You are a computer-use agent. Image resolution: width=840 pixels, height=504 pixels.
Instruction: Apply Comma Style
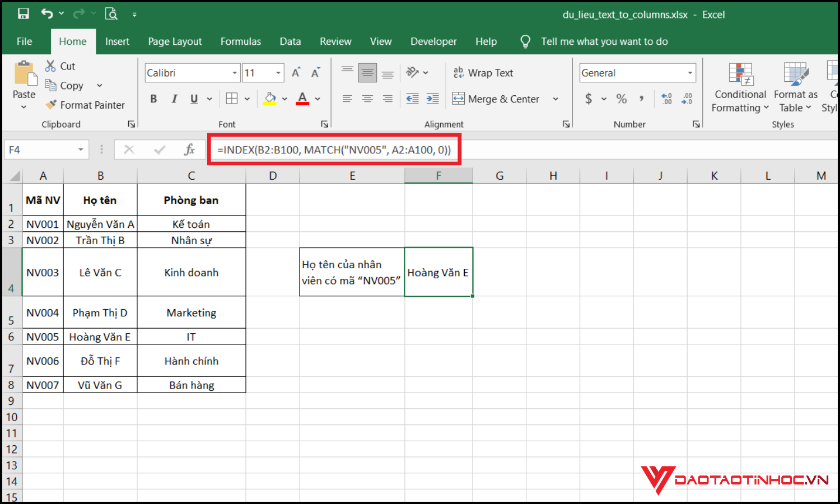click(x=641, y=99)
